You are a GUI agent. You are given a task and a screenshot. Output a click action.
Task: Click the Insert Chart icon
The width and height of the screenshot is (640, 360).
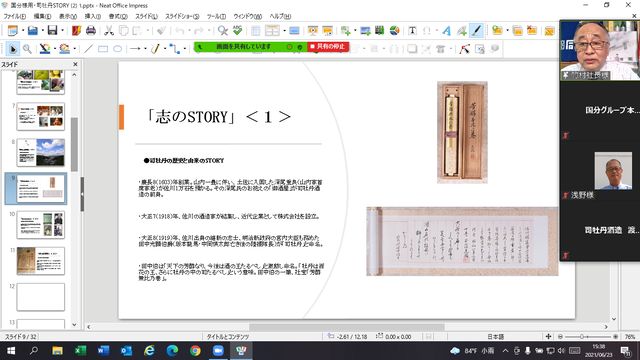394,30
